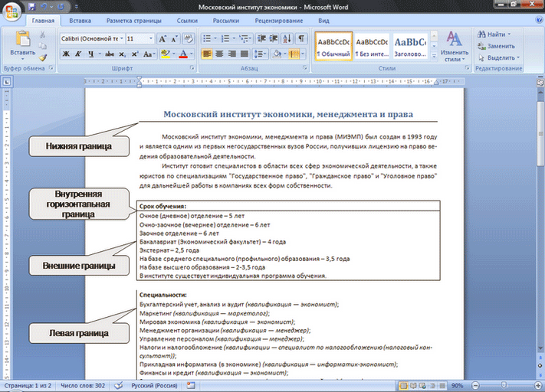The width and height of the screenshot is (545, 392).
Task: Open font color dropdown arrow
Action: [x=191, y=54]
